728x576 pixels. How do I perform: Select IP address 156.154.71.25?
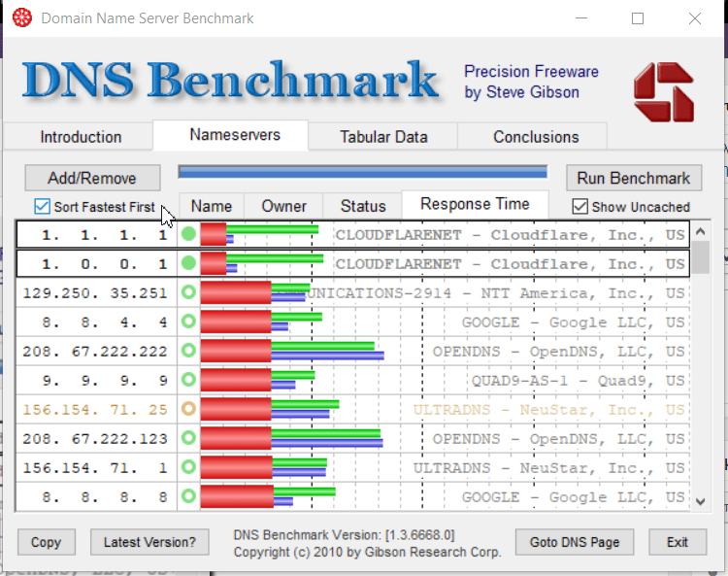pos(95,410)
